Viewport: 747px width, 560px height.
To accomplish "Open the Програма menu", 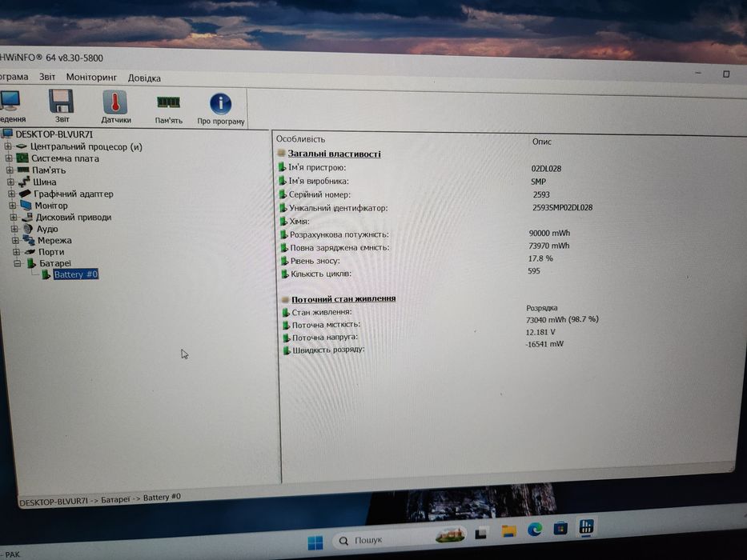I will 14,77.
